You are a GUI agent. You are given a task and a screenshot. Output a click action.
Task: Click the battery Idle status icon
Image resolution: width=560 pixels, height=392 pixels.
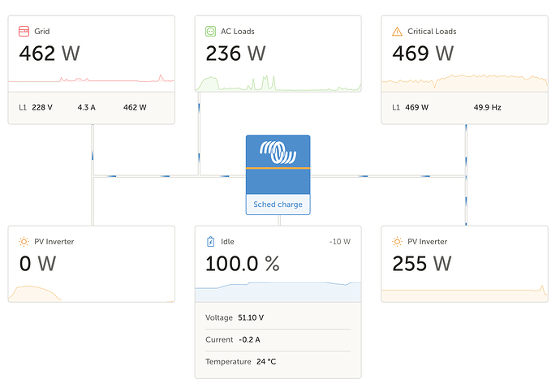pyautogui.click(x=210, y=242)
